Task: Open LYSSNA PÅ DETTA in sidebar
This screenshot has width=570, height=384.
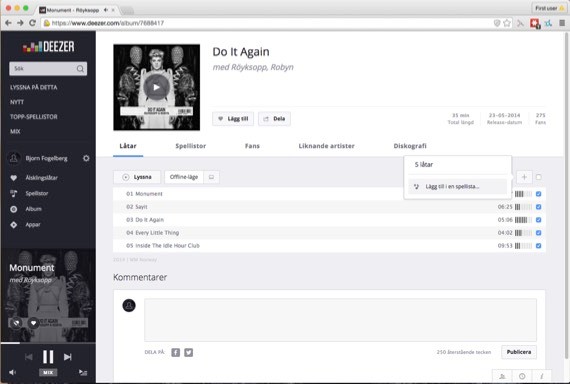Action: coord(33,87)
